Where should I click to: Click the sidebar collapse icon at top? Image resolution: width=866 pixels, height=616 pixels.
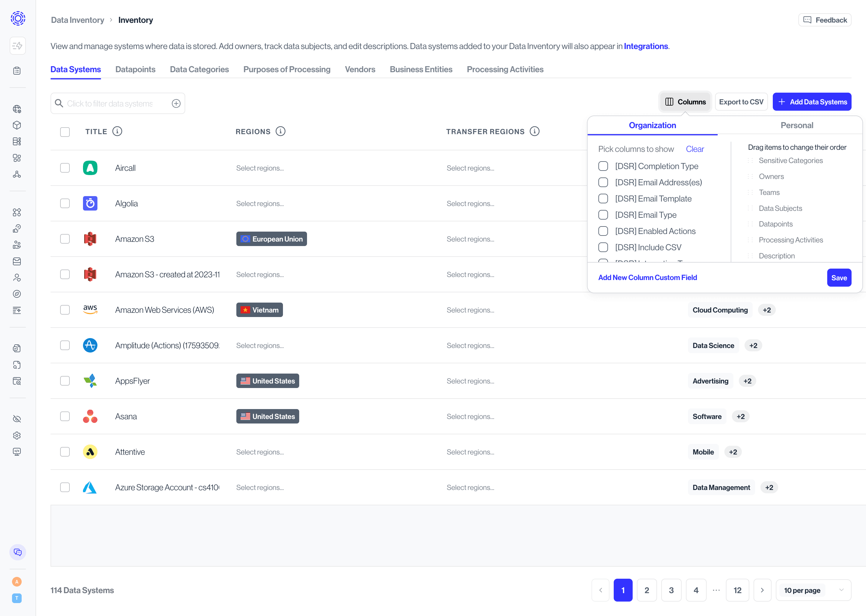[17, 46]
